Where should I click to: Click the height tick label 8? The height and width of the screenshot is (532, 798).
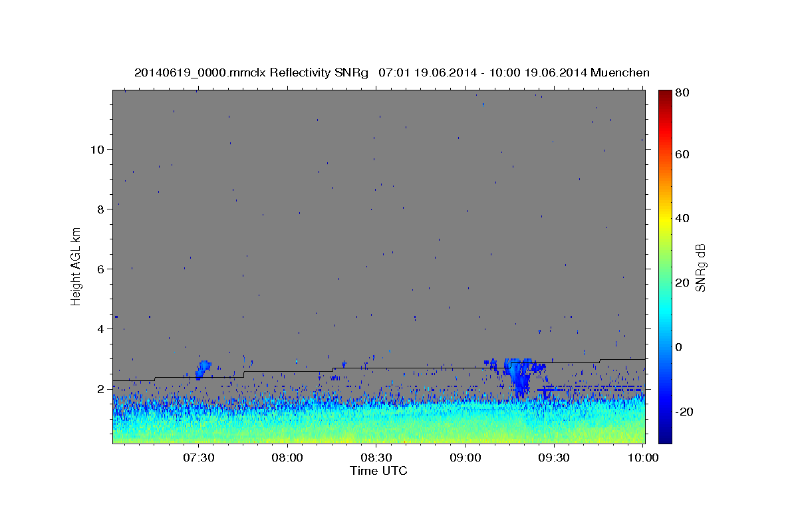(100, 209)
